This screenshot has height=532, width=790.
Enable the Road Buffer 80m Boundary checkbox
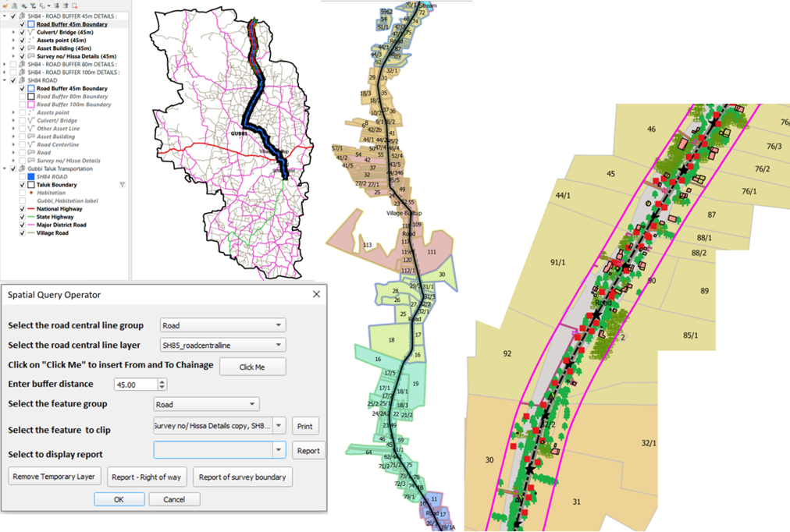[23, 97]
